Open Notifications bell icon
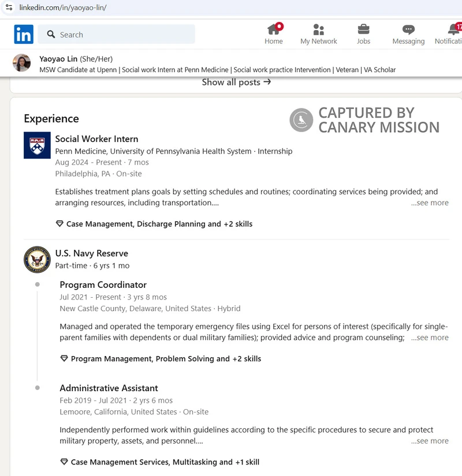The width and height of the screenshot is (462, 476). point(454,29)
